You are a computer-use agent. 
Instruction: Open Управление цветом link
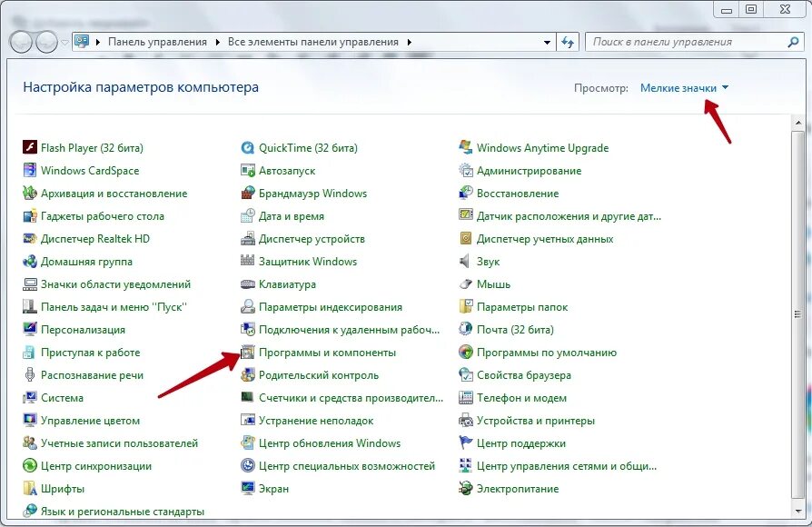point(90,421)
